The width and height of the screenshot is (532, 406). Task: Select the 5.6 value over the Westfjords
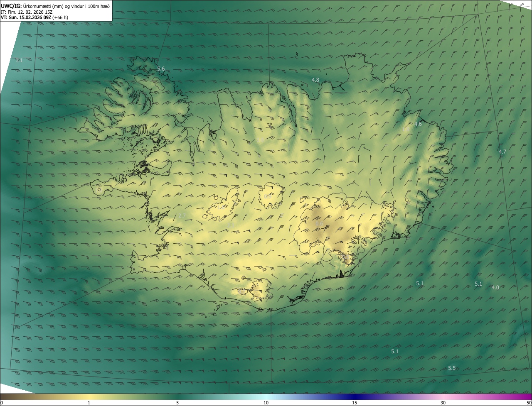point(161,68)
